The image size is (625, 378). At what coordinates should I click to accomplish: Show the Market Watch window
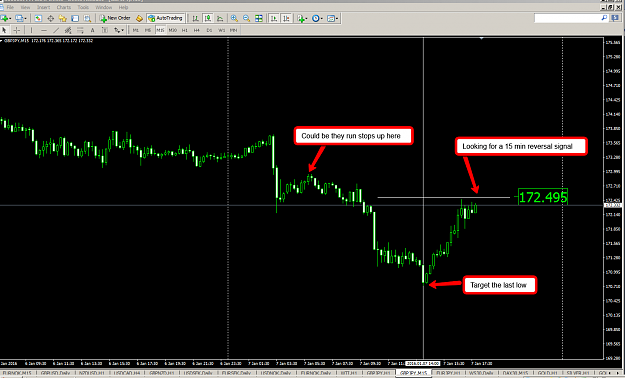point(38,18)
